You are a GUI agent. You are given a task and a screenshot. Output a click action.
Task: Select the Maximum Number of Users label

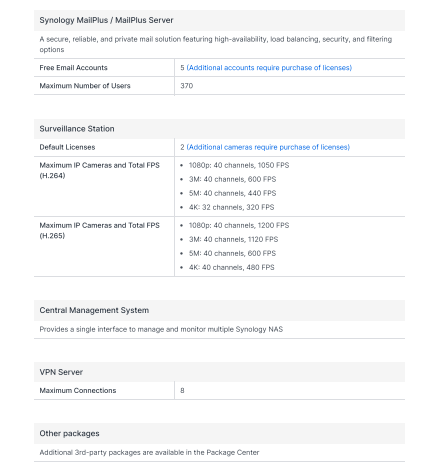(85, 86)
